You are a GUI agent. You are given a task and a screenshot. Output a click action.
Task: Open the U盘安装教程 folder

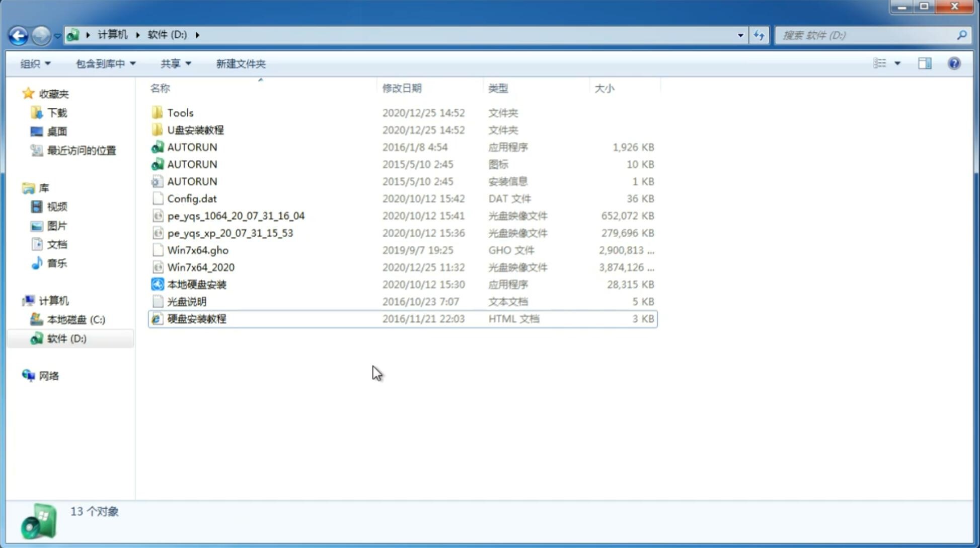pyautogui.click(x=195, y=129)
